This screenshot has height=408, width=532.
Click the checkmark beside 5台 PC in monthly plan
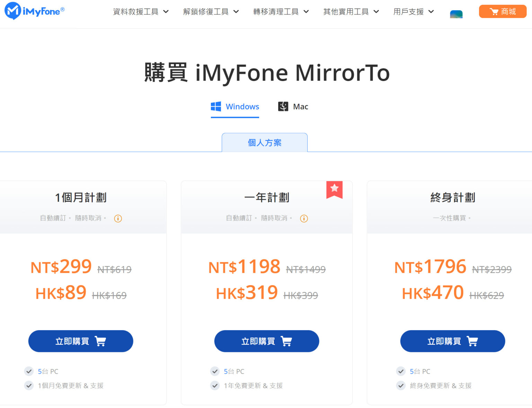29,371
